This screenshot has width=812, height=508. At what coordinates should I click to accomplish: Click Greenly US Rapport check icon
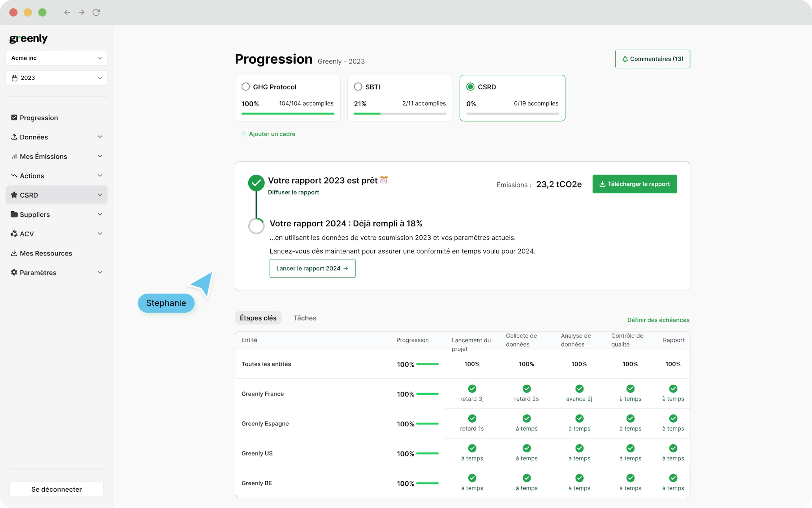tap(673, 448)
